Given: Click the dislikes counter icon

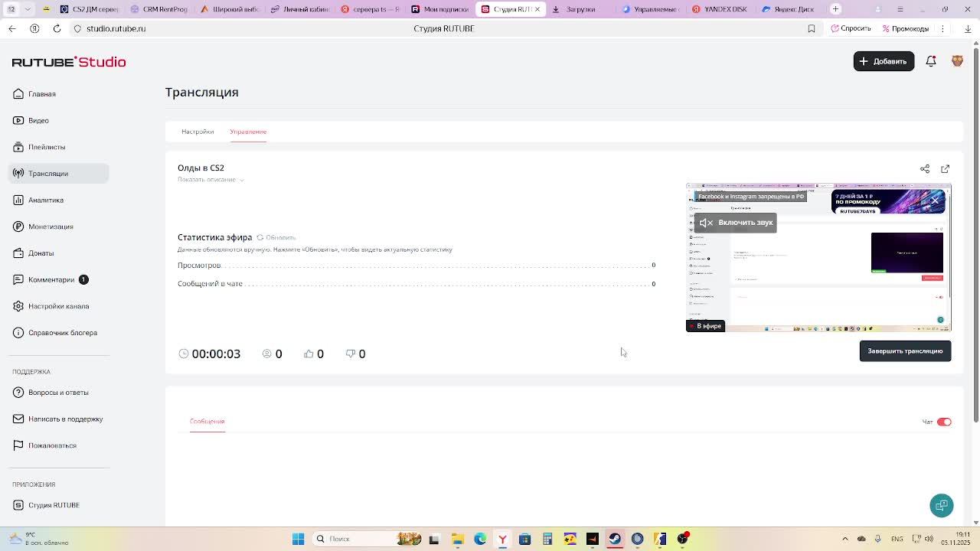Looking at the screenshot, I should [x=351, y=354].
